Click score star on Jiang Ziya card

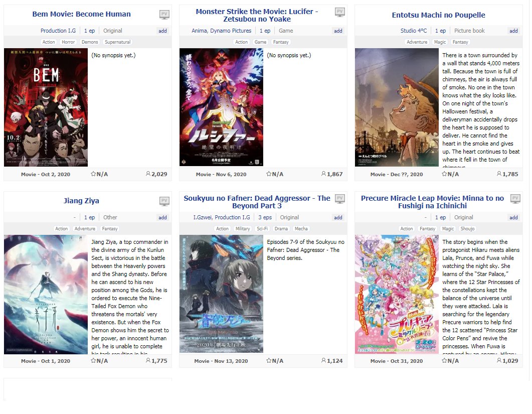click(x=93, y=361)
